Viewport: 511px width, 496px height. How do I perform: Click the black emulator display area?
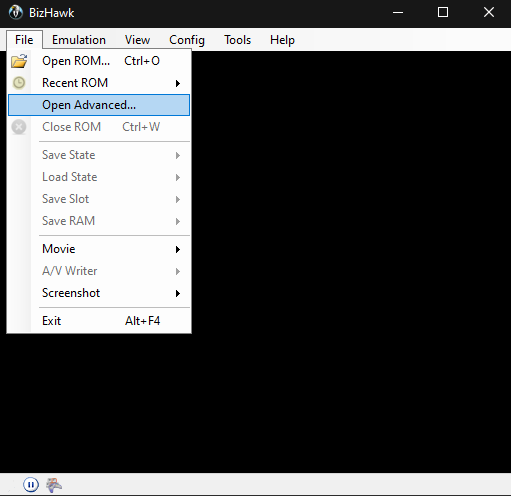coord(351,261)
